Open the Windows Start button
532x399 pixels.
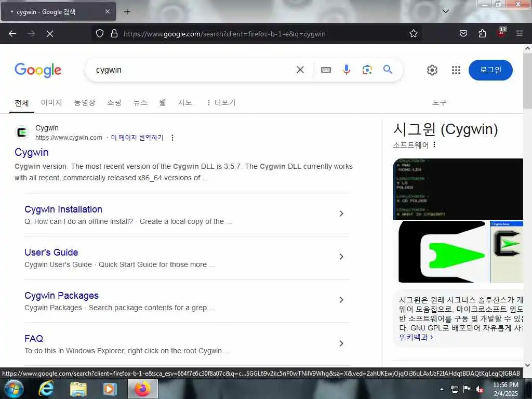14,389
